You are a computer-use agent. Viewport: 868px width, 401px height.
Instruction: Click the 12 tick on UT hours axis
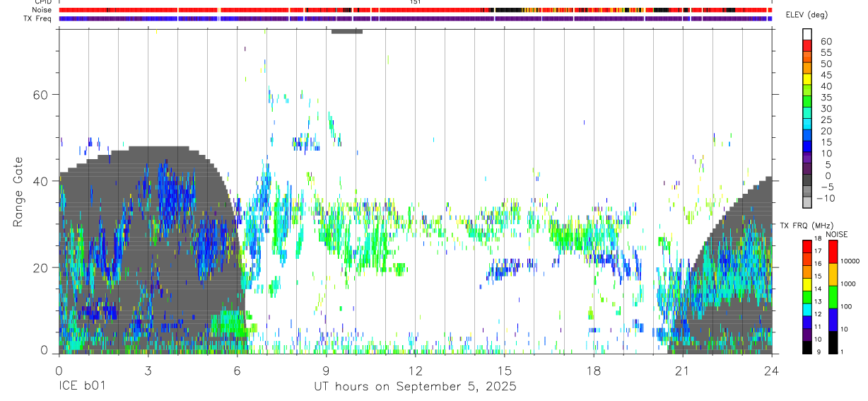tap(416, 370)
